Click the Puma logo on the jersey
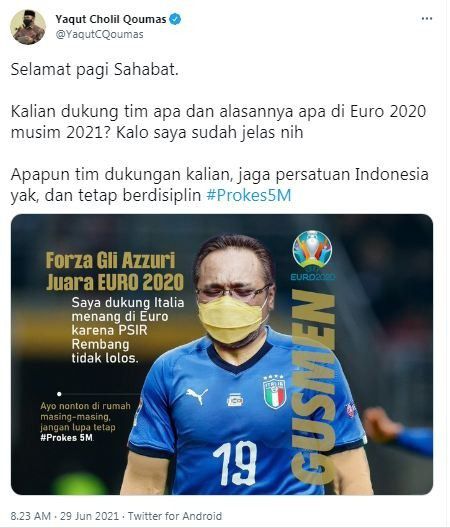This screenshot has width=450, height=528. click(x=197, y=396)
